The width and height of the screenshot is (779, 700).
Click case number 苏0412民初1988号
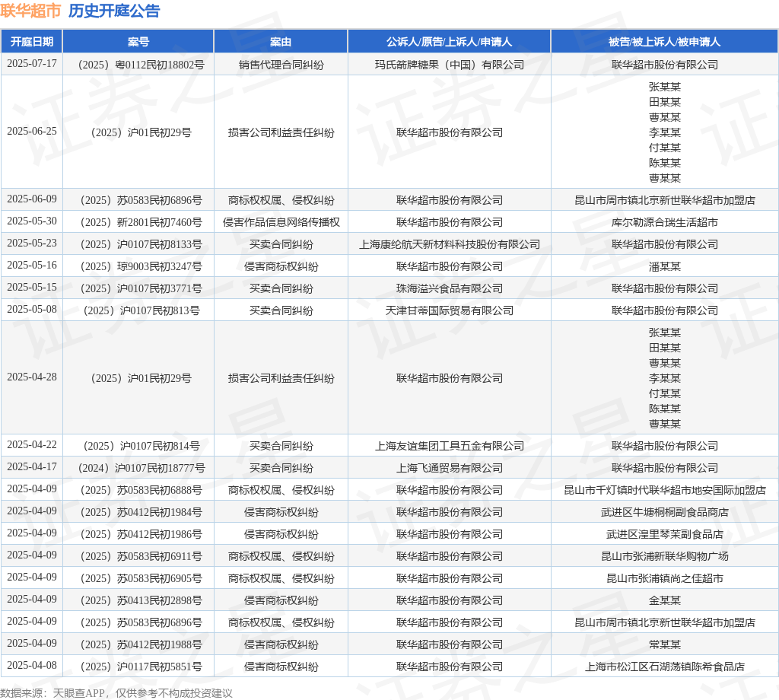(141, 645)
